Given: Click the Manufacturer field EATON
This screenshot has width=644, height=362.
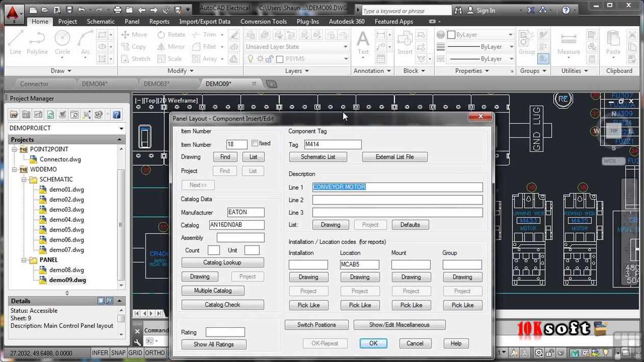Looking at the screenshot, I should pos(246,212).
